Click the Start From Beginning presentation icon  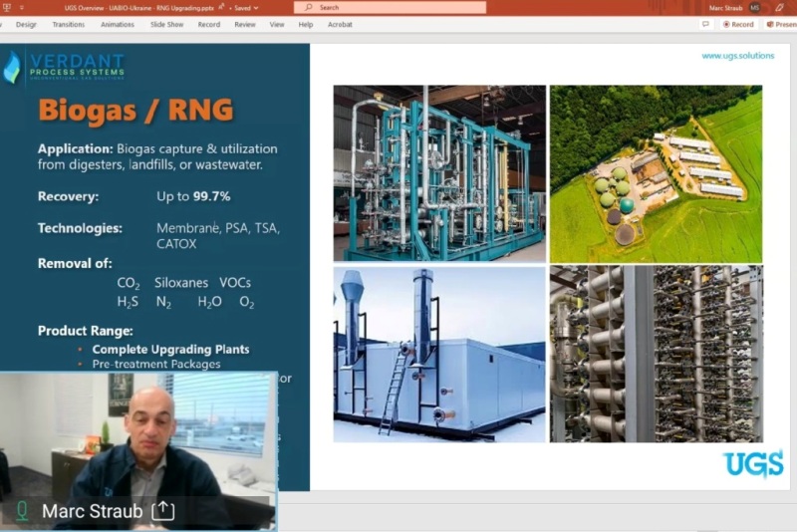[x=7, y=7]
